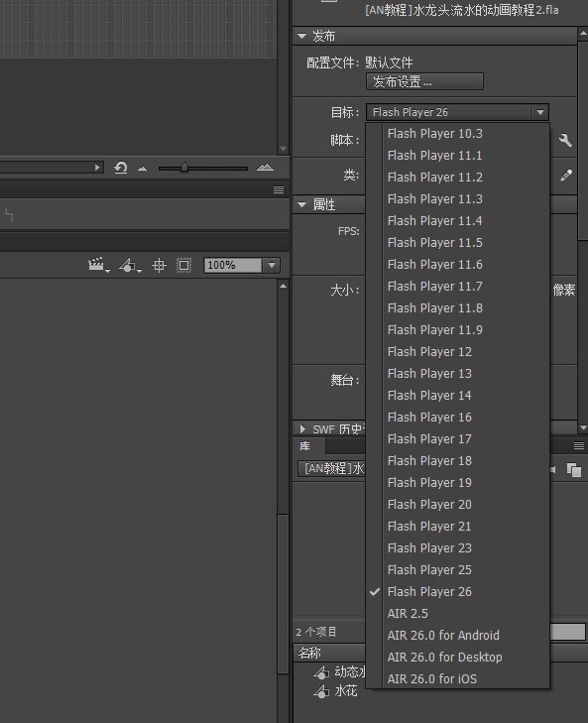The width and height of the screenshot is (588, 723).
Task: Adjust the timeline zoom slider handle
Action: (x=184, y=168)
